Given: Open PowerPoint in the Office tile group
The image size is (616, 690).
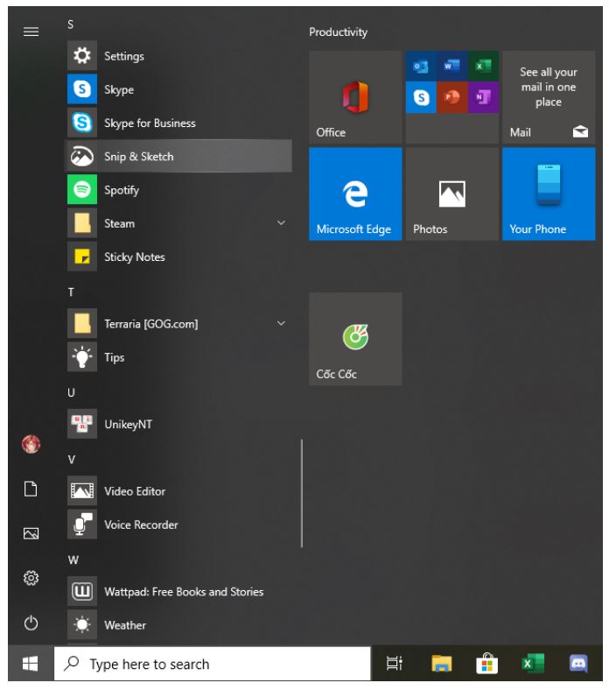Looking at the screenshot, I should pos(452,97).
